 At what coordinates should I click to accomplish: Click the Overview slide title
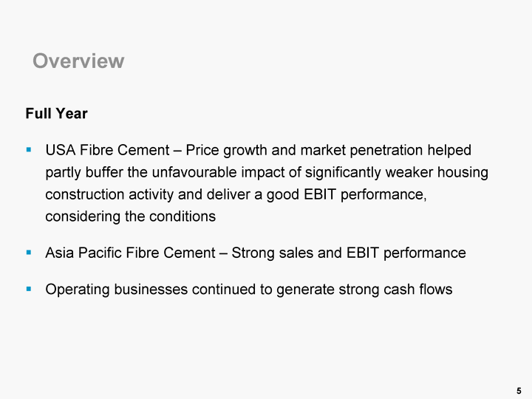[x=78, y=61]
